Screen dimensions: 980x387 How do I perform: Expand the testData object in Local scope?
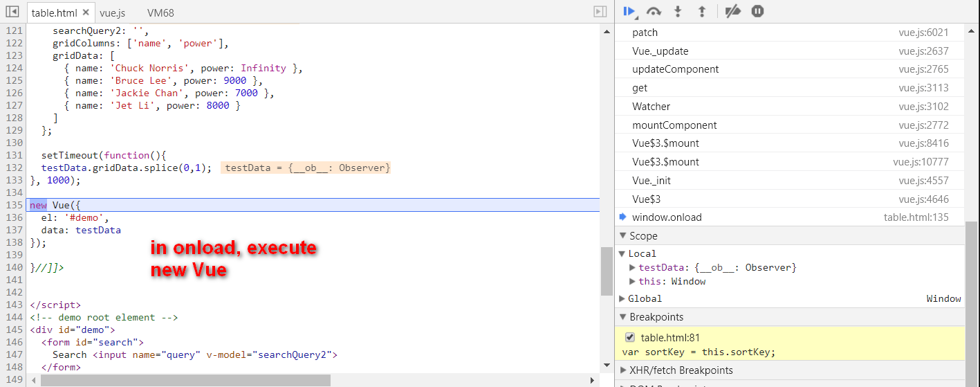632,267
